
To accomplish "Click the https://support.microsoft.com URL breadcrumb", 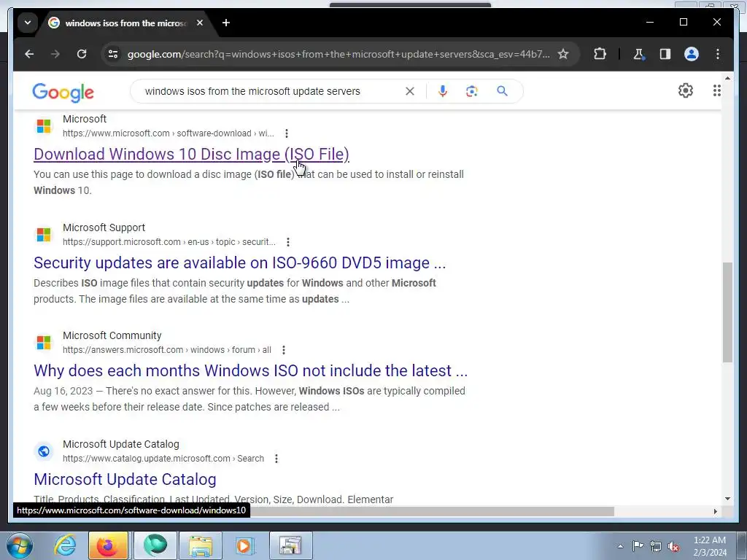I will (169, 242).
